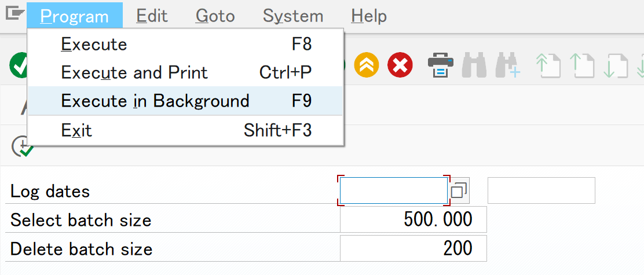Click the Find Next binoculars-plus icon
This screenshot has width=644, height=275.
507,65
